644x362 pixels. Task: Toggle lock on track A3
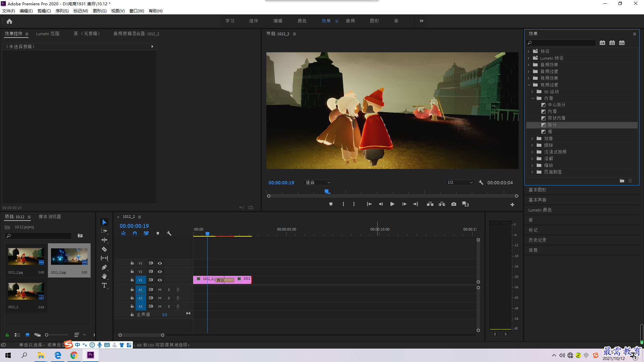pyautogui.click(x=132, y=306)
